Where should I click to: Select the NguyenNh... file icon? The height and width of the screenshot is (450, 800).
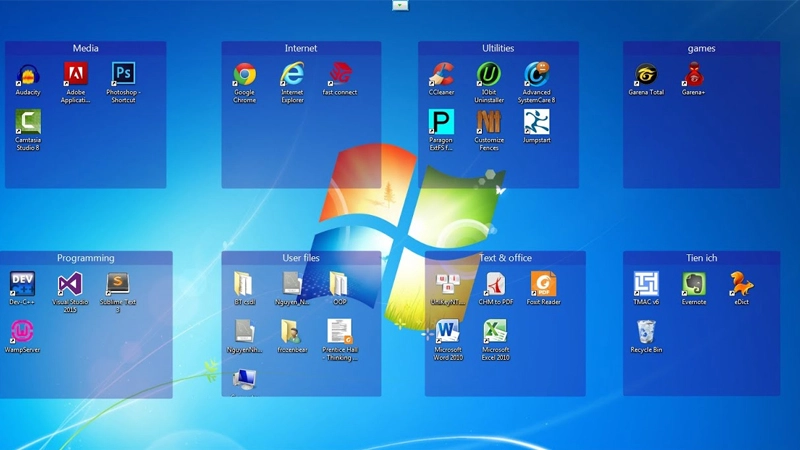point(245,332)
